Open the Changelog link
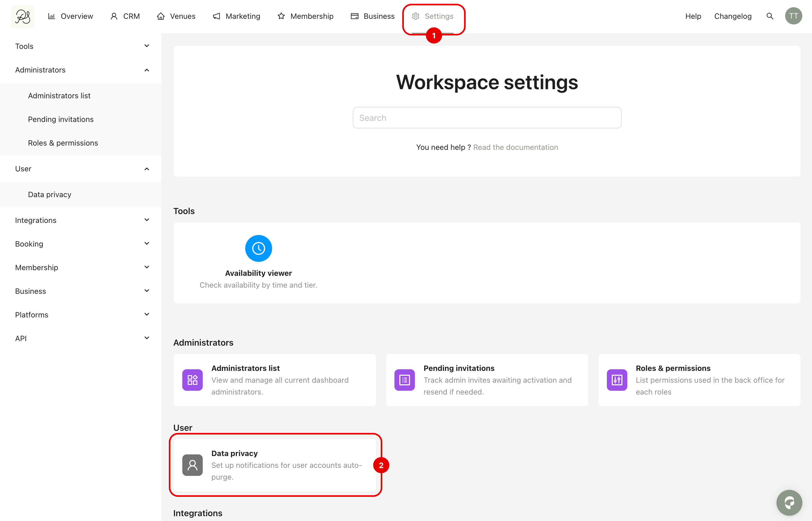The height and width of the screenshot is (521, 812). click(x=733, y=16)
